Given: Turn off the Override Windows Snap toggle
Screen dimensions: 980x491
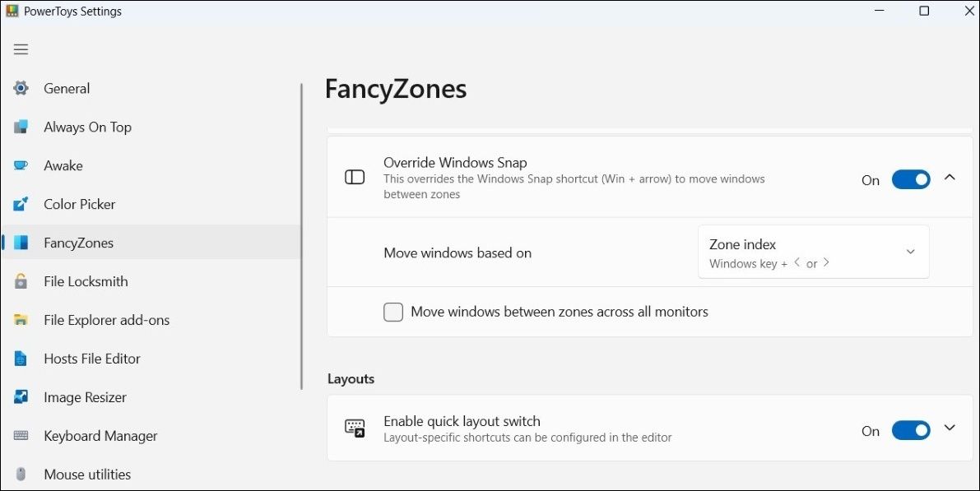Looking at the screenshot, I should (911, 179).
